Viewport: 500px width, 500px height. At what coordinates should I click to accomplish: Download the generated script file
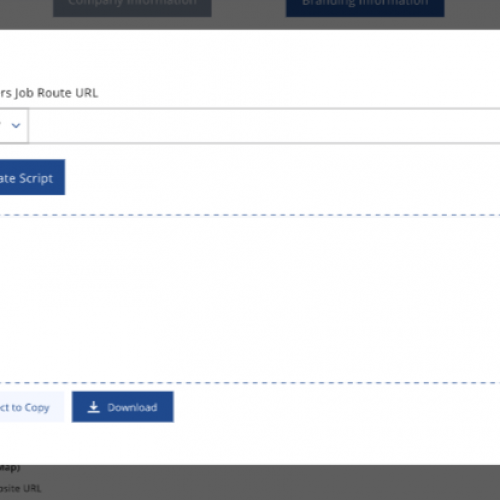coord(123,407)
